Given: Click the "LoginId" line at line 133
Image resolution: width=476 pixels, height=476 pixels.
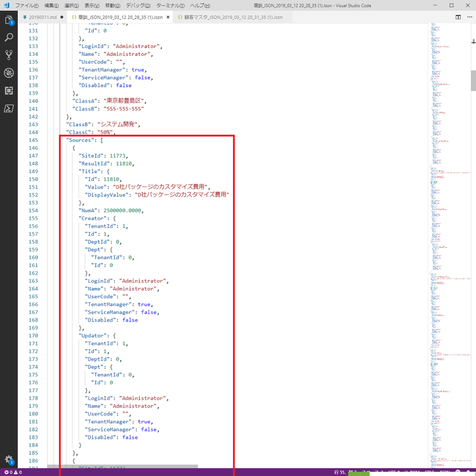Looking at the screenshot, I should 120,46.
